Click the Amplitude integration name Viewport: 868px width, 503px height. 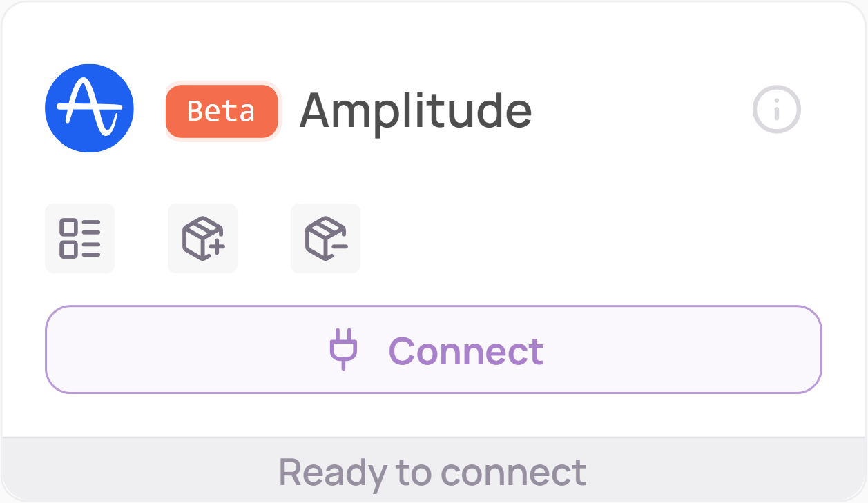(x=416, y=110)
